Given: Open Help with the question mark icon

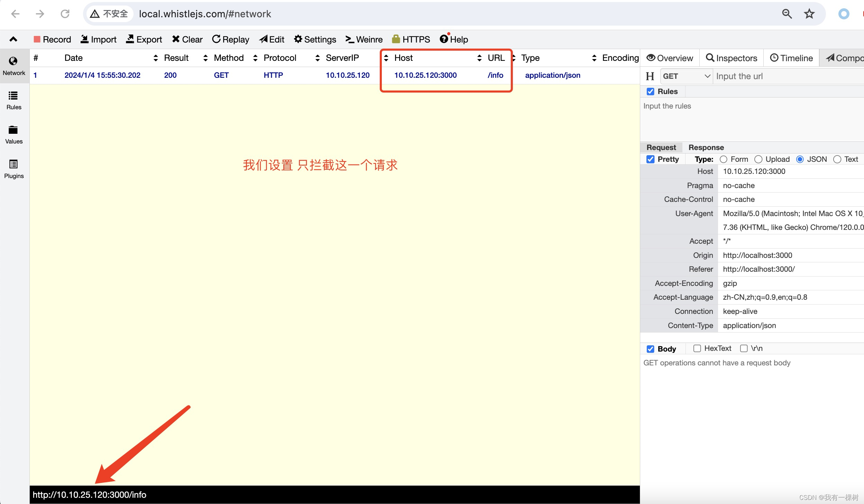Looking at the screenshot, I should click(x=454, y=39).
